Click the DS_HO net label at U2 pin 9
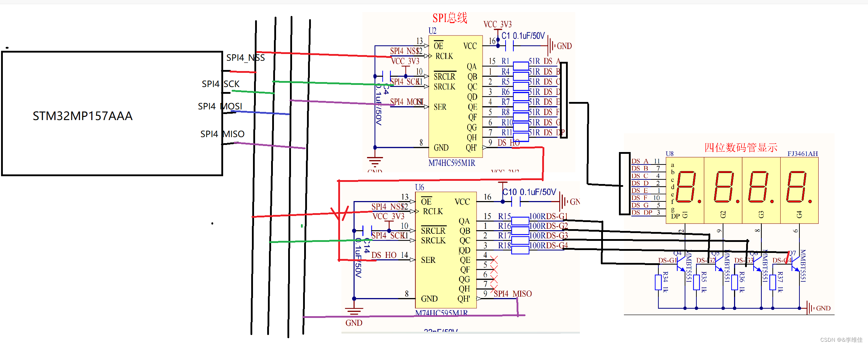 click(x=508, y=143)
